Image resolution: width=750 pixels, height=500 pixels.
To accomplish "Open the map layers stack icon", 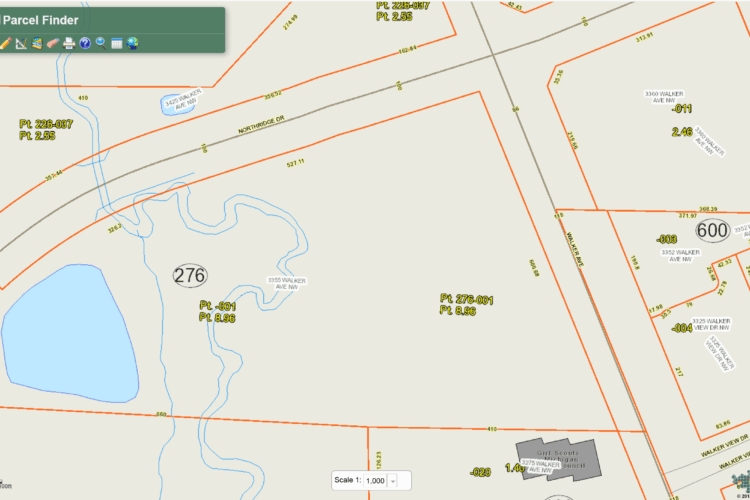I will point(37,43).
